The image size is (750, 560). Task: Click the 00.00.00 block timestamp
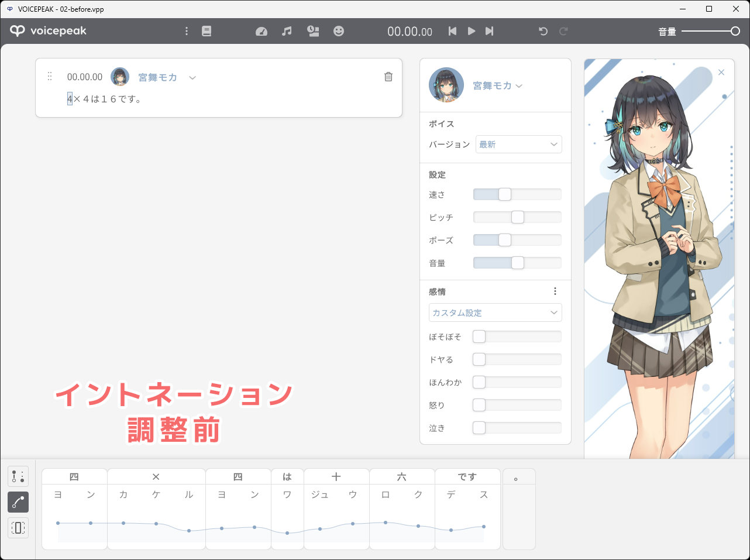click(x=85, y=77)
